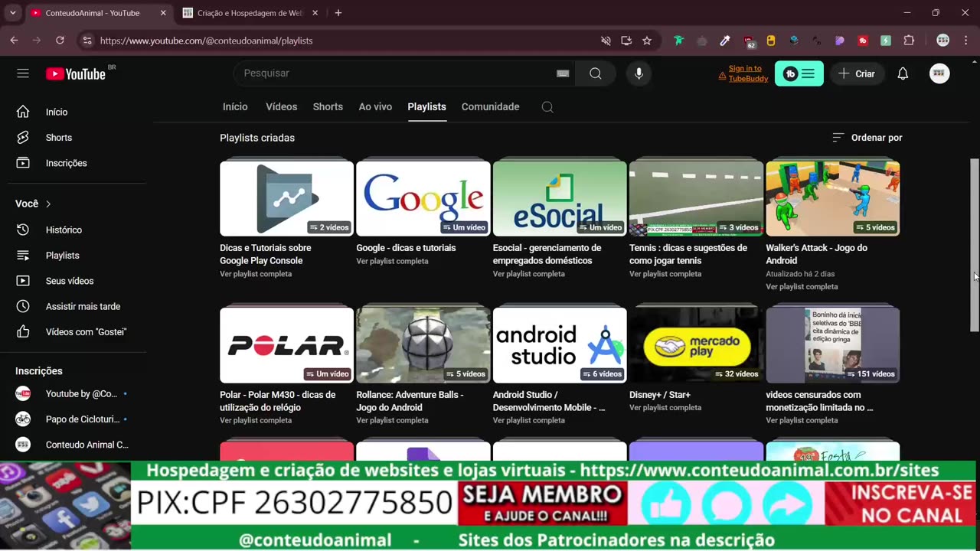Click the Pesquisar search field
The width and height of the screenshot is (980, 551).
point(394,73)
